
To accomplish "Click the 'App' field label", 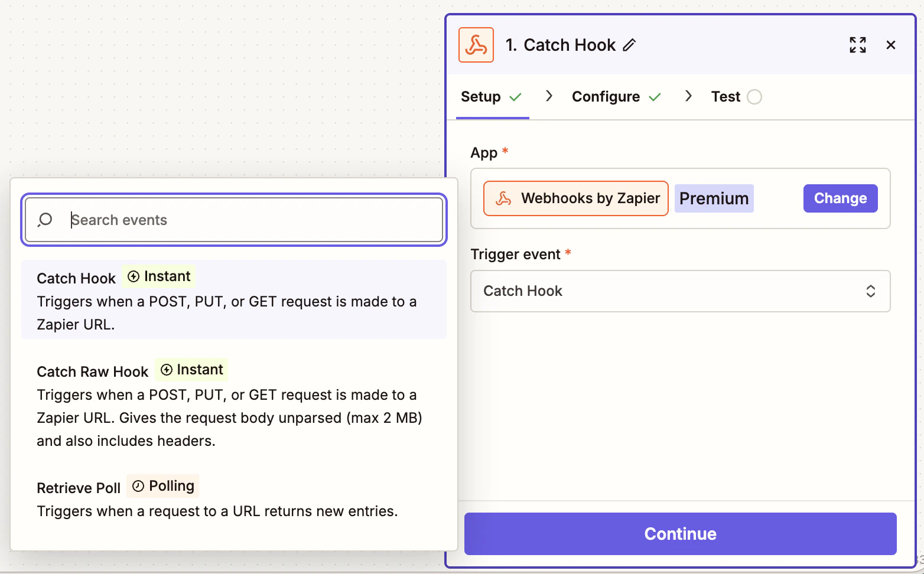I will point(484,153).
